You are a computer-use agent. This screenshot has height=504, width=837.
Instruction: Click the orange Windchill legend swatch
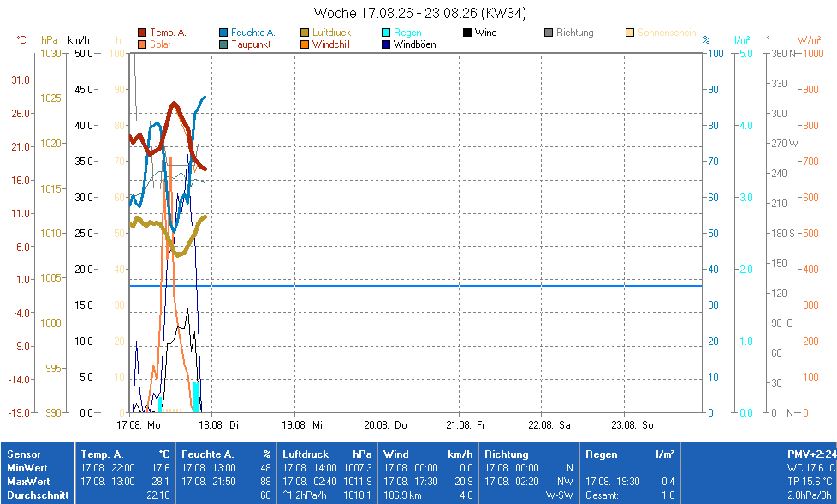pyautogui.click(x=305, y=44)
